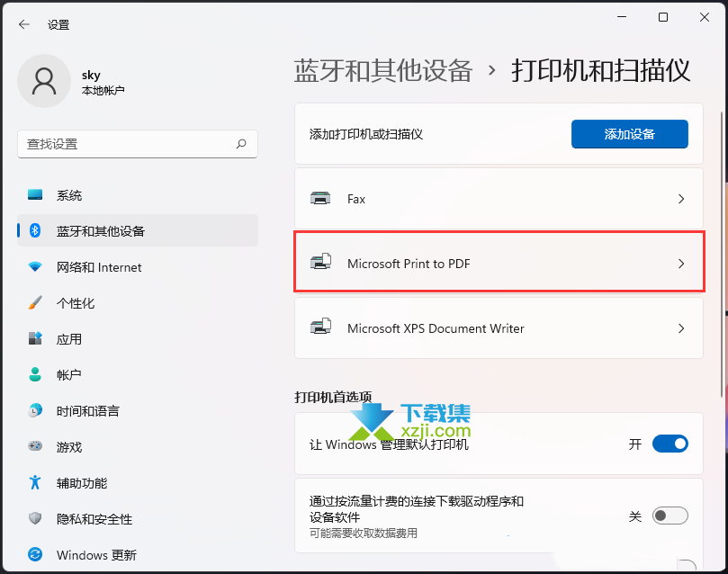Click the sky account name
The width and height of the screenshot is (728, 574).
[x=91, y=75]
